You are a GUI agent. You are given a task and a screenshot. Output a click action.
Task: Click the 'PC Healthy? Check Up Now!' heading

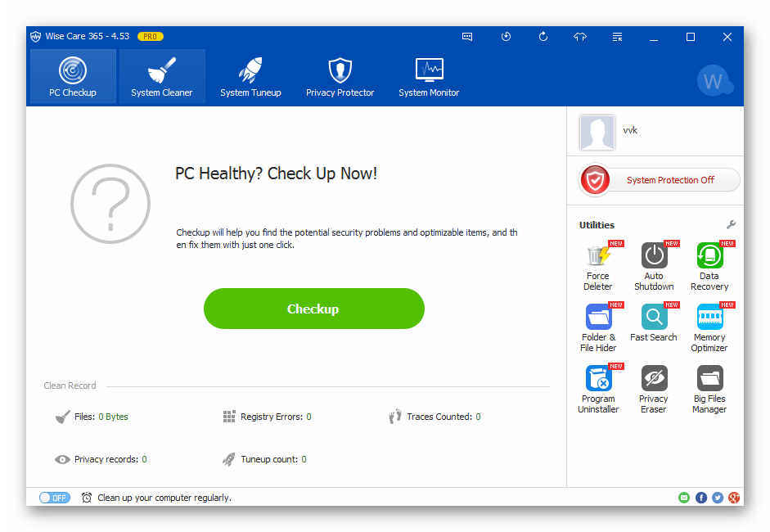276,174
